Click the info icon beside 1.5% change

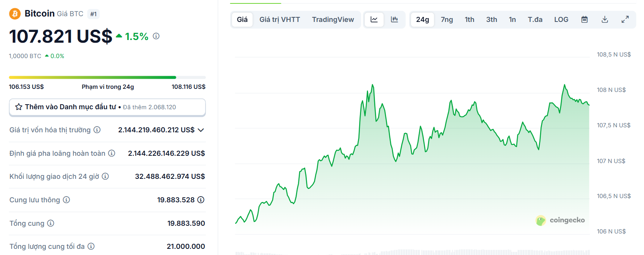coord(156,36)
